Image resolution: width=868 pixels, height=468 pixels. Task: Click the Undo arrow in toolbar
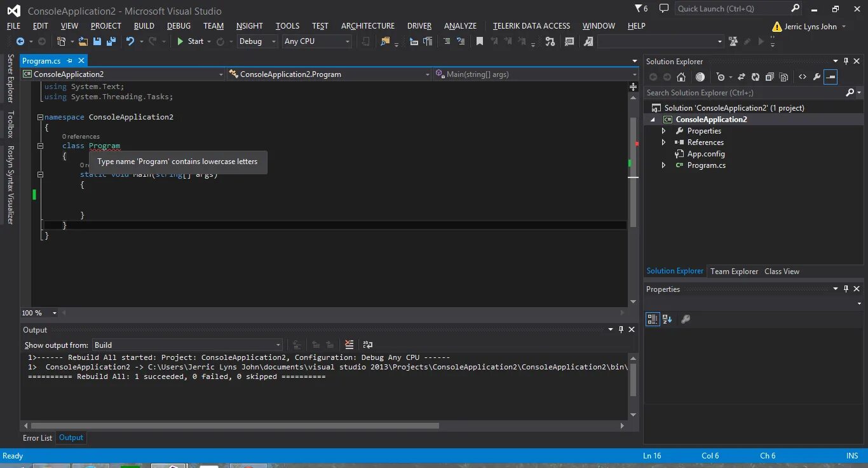(x=130, y=41)
